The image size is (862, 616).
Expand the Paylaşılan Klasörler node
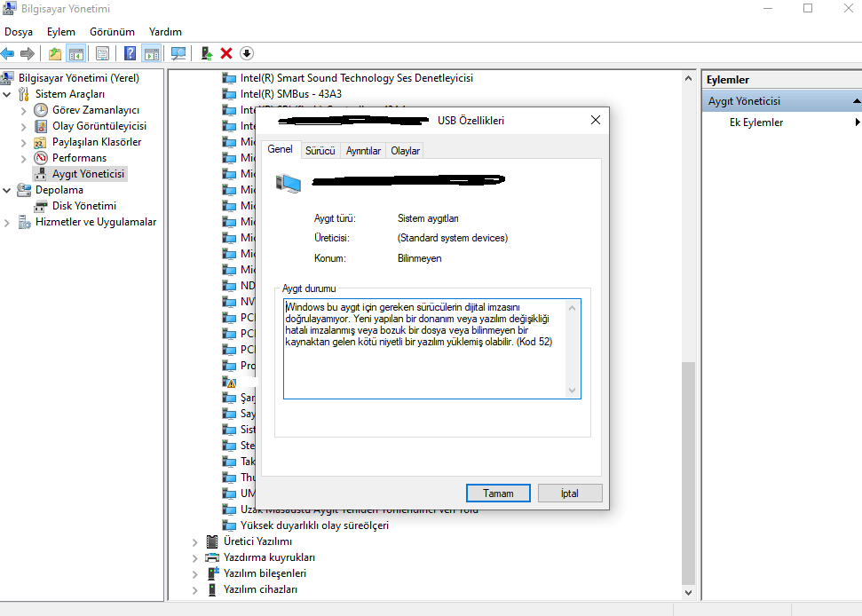click(x=24, y=142)
